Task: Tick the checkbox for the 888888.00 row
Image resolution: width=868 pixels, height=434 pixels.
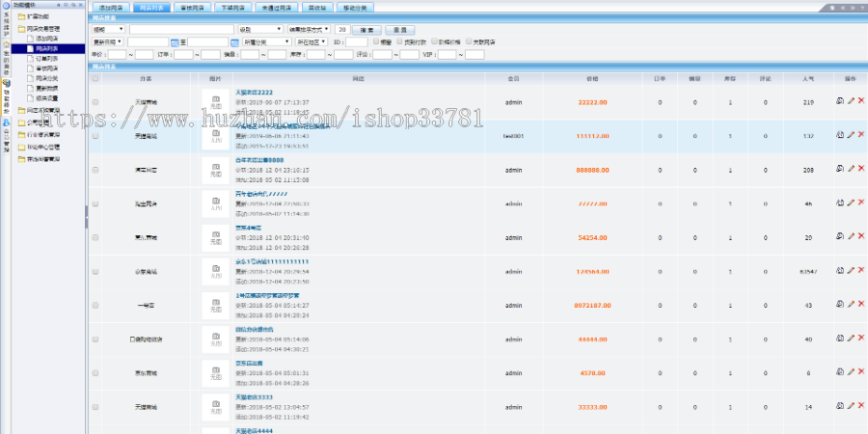Action: (x=95, y=170)
